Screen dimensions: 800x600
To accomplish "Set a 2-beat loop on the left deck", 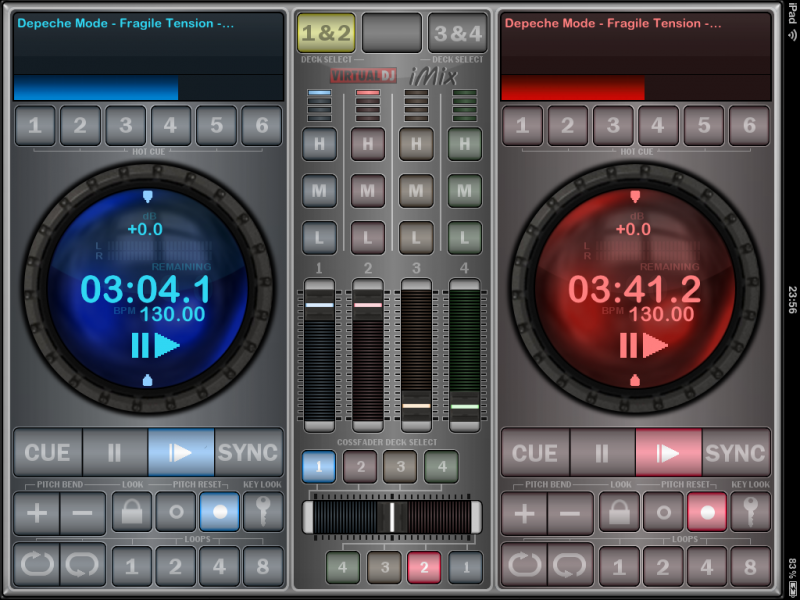I will tap(176, 566).
